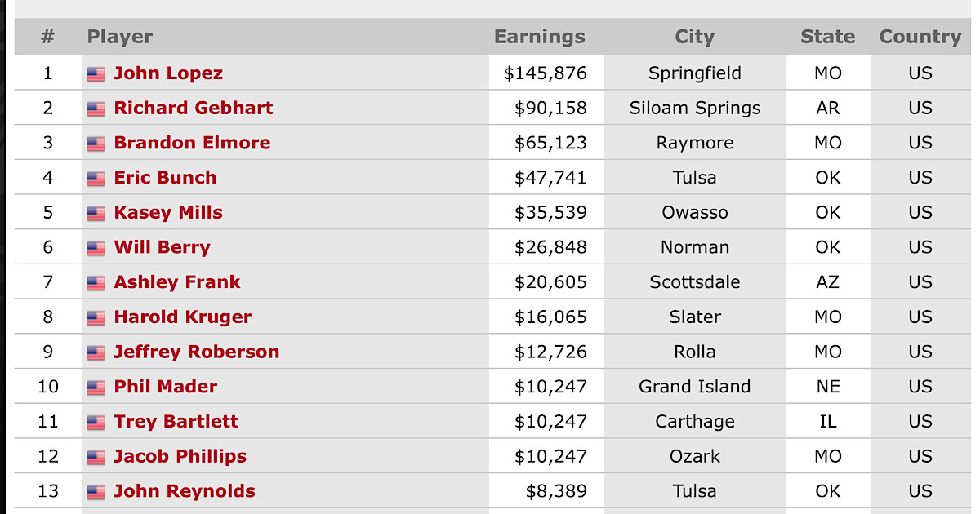The height and width of the screenshot is (514, 980).
Task: Open Will Berry's profile link
Action: pos(162,247)
